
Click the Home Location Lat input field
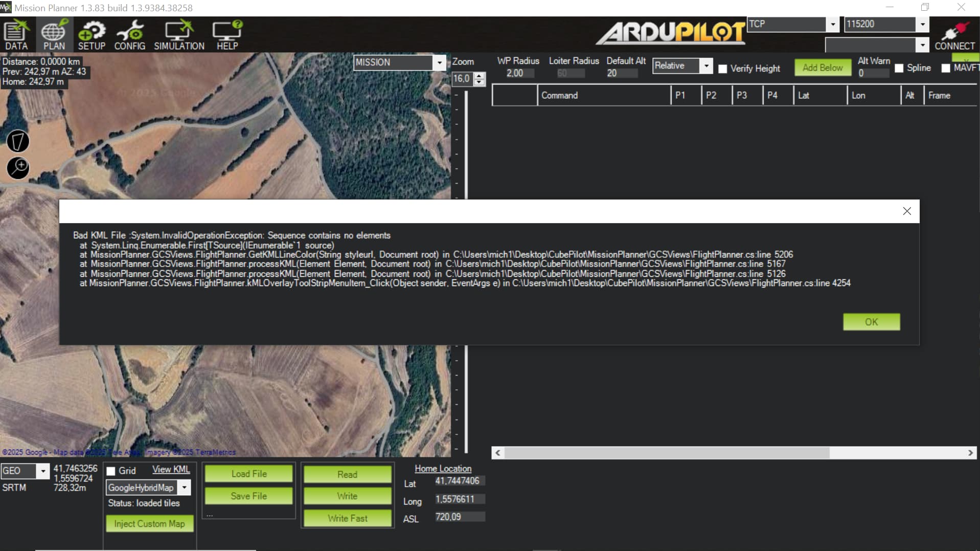click(x=459, y=481)
